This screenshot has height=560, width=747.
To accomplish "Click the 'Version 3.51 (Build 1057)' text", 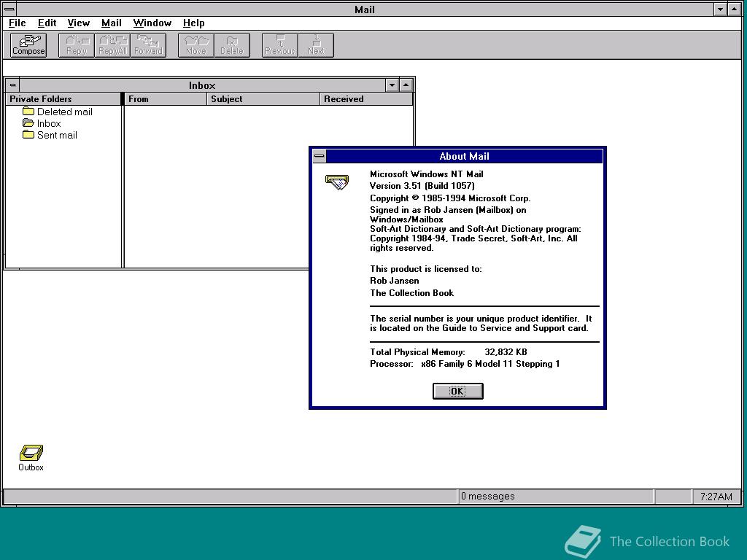I will pos(422,186).
